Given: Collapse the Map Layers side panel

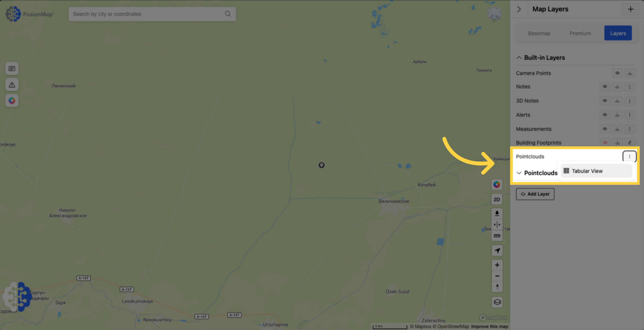Looking at the screenshot, I should (x=519, y=9).
